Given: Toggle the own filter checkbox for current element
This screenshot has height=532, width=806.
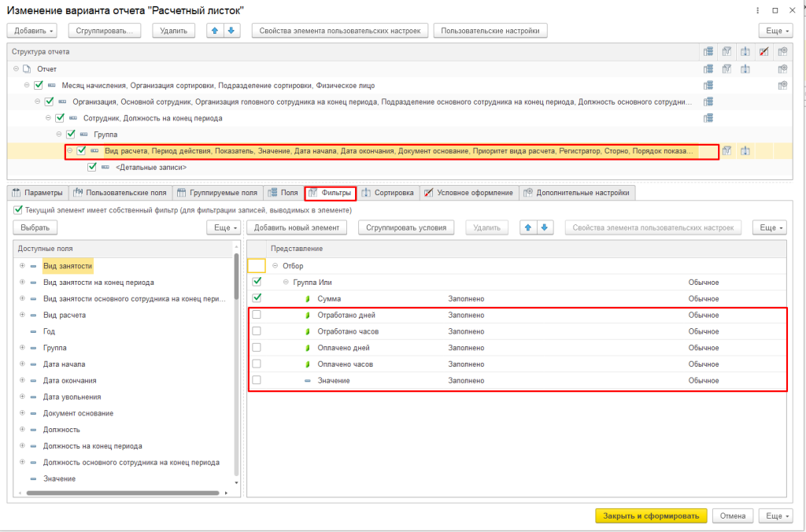Looking at the screenshot, I should [x=18, y=210].
